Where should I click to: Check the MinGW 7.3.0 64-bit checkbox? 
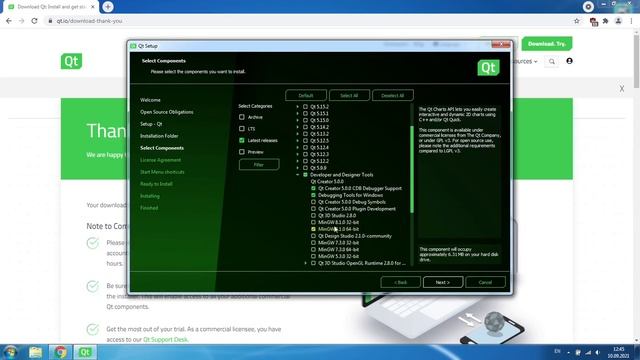click(x=313, y=249)
